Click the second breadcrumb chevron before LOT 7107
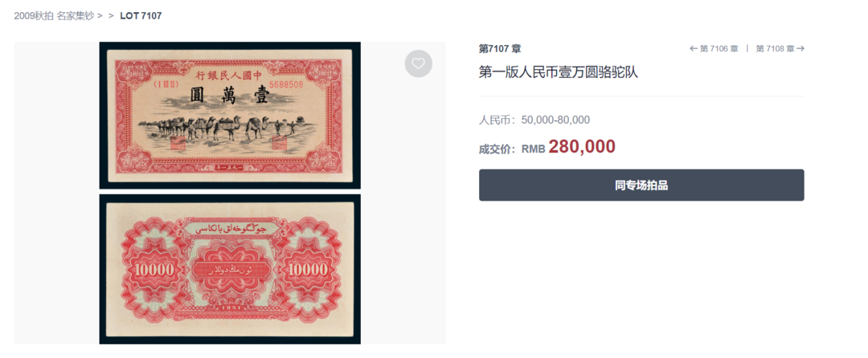Viewport: 868px width, 358px height. tap(111, 16)
